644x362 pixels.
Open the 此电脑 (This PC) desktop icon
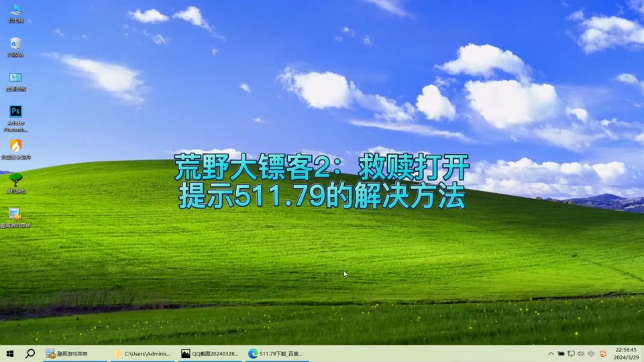point(15,12)
